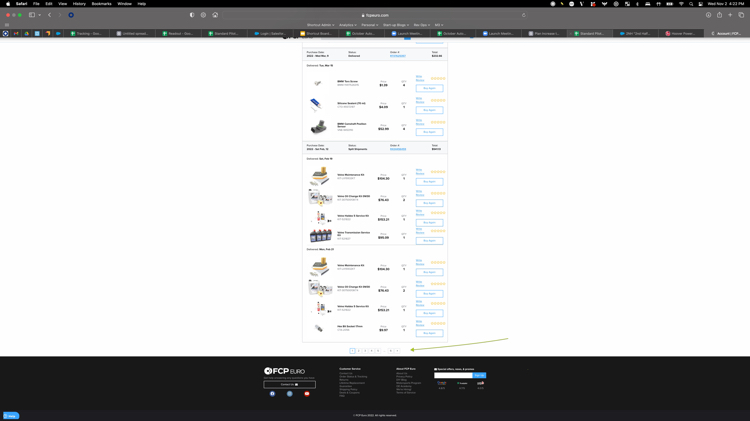750x421 pixels.
Task: Expand the Rev Ops favorites folder
Action: tap(421, 25)
